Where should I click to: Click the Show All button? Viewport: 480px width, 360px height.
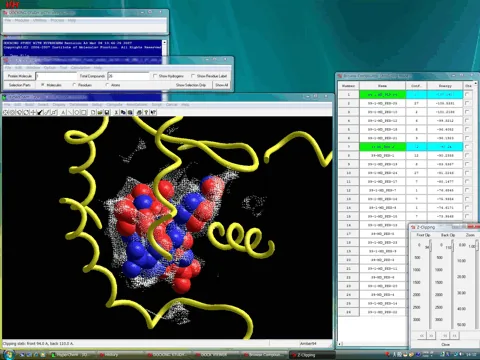(222, 85)
